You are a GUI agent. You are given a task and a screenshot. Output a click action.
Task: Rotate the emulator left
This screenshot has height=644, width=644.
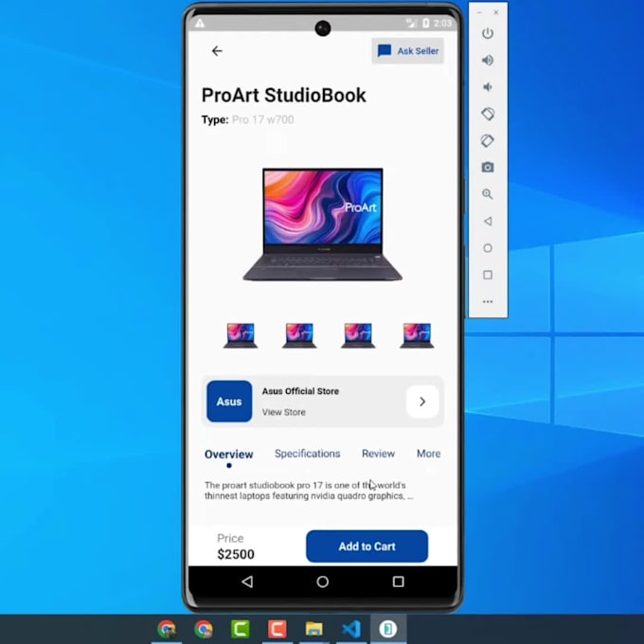pos(488,114)
